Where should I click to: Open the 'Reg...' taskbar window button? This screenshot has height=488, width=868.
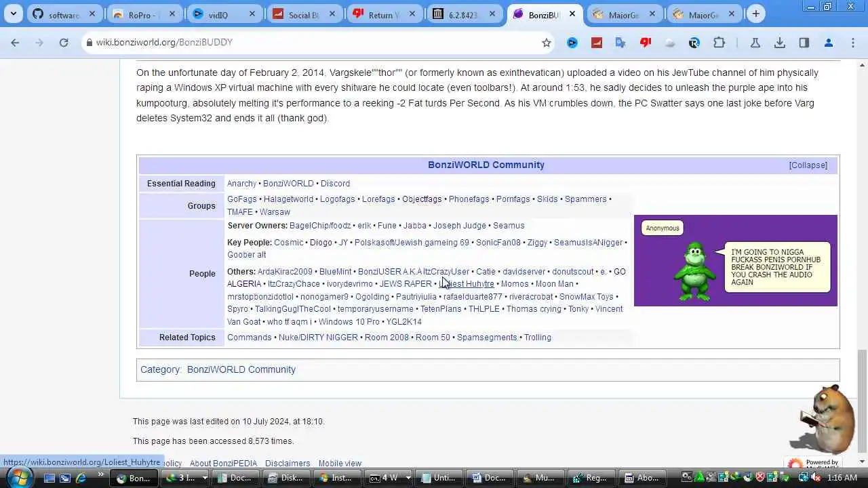coord(590,478)
